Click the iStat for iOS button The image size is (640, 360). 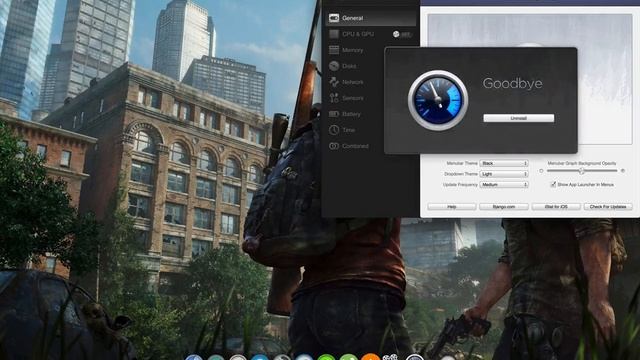[x=556, y=207]
